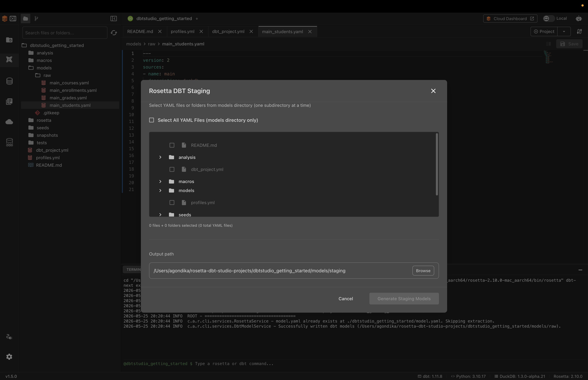Click the Rosetta logo icon
This screenshot has width=588, height=380.
pos(4,19)
